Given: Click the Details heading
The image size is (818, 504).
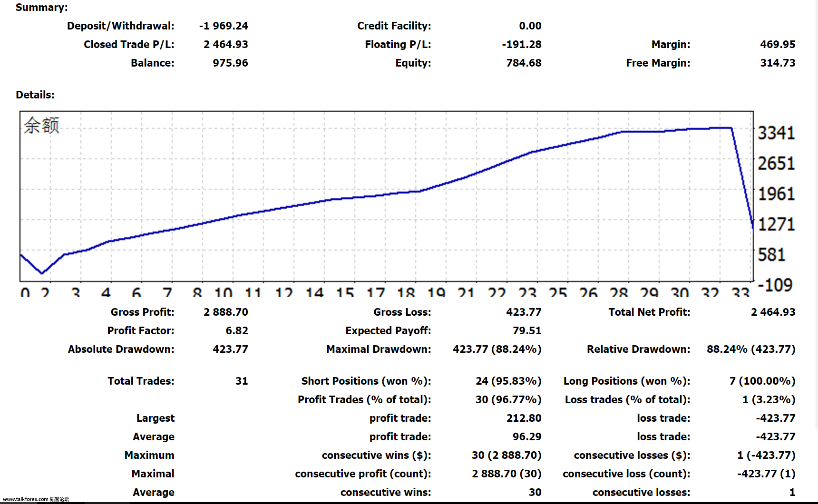Looking at the screenshot, I should (x=35, y=95).
